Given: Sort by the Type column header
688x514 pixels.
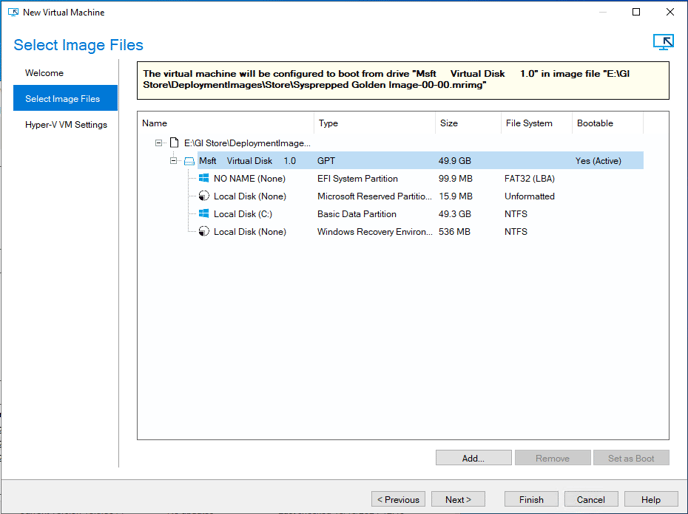Looking at the screenshot, I should [x=375, y=123].
